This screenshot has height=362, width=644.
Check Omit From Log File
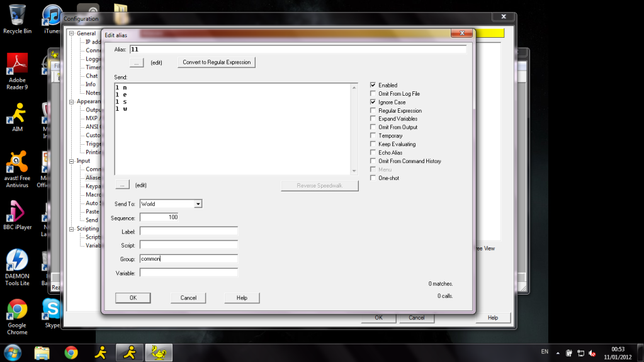coord(373,94)
